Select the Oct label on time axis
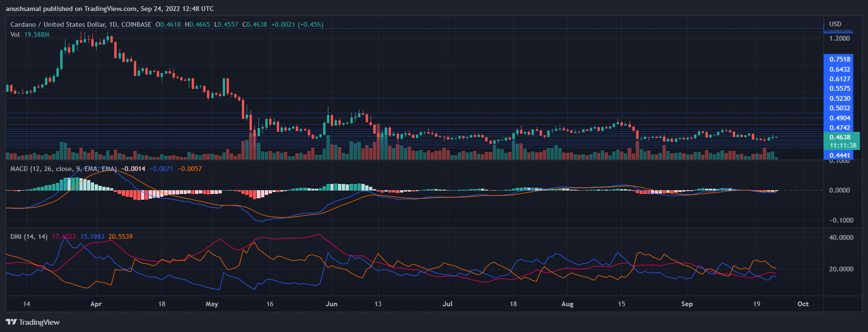868x332 pixels. (x=803, y=304)
